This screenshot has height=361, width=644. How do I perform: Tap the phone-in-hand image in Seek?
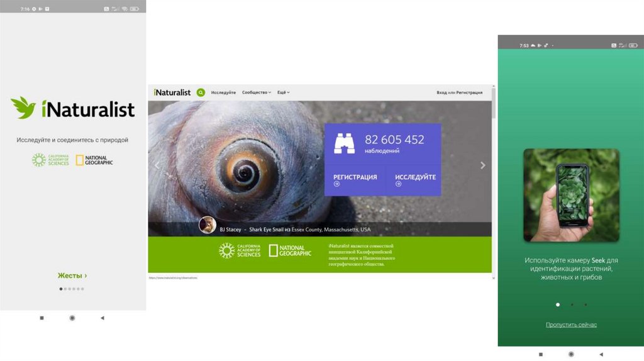click(x=571, y=196)
